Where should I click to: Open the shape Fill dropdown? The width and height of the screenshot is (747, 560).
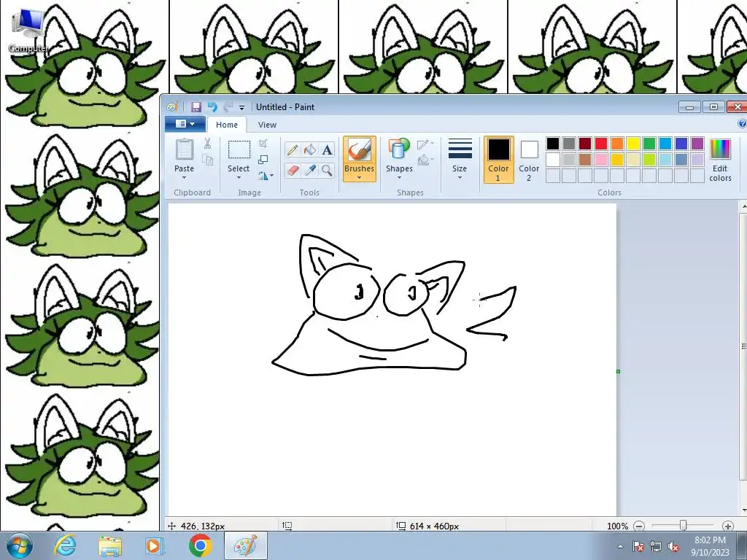425,160
